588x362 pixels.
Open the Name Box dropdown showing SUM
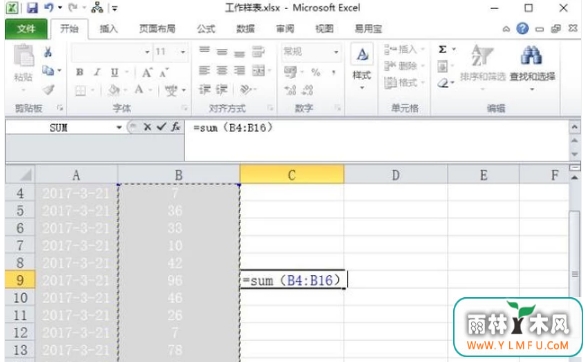point(119,128)
